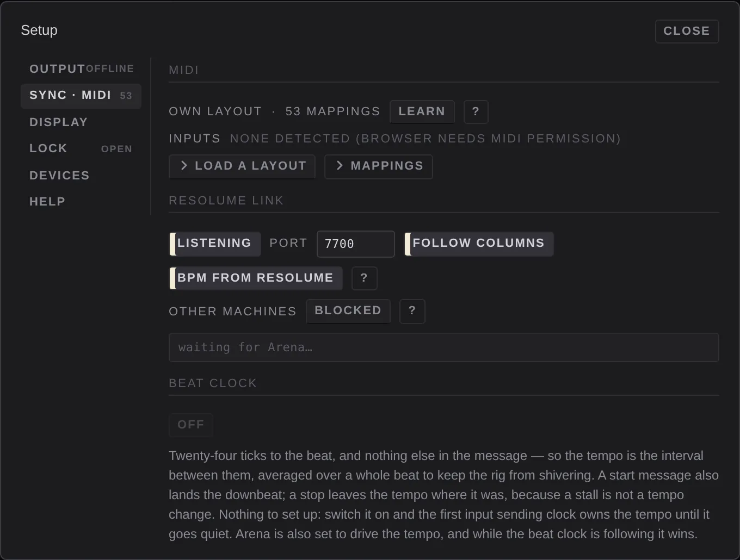Click the "waiting for Arena…" status box
This screenshot has height=560, width=740.
pyautogui.click(x=444, y=347)
